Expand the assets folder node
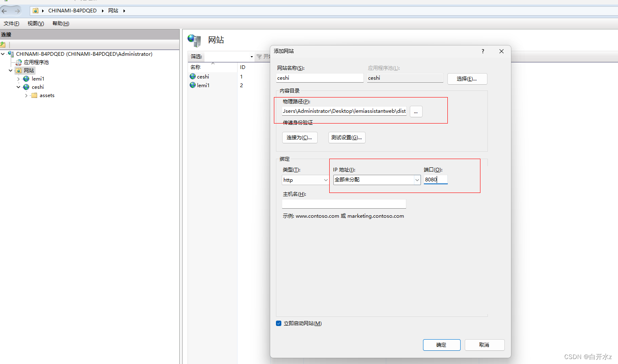Image resolution: width=618 pixels, height=364 pixels. pyautogui.click(x=26, y=95)
